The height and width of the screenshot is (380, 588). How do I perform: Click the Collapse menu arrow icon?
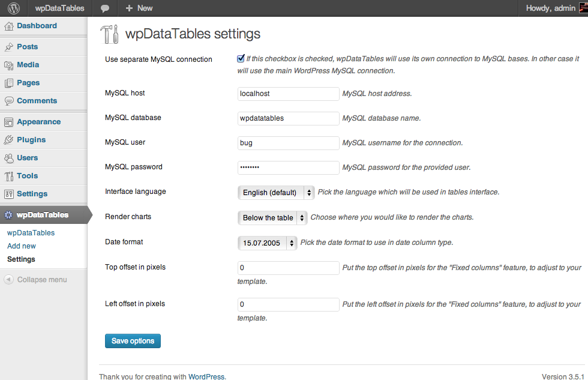click(8, 280)
